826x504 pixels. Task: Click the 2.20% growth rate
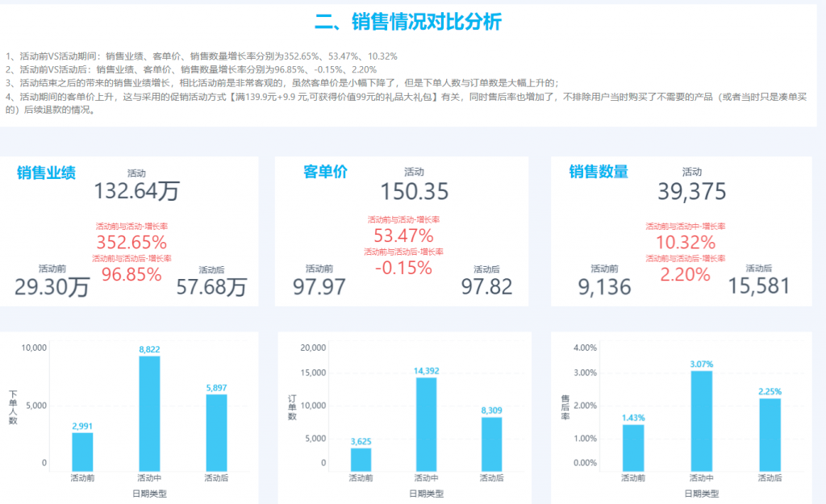686,274
